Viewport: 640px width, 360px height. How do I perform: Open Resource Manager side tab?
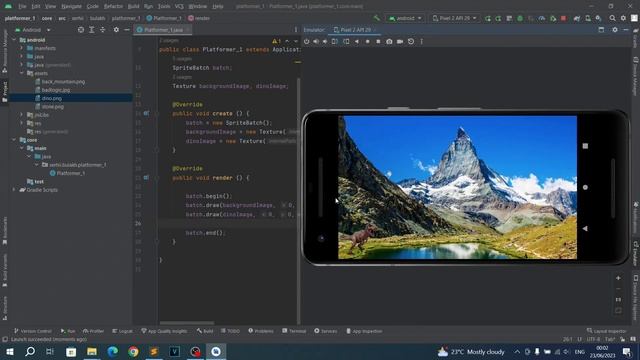point(4,51)
